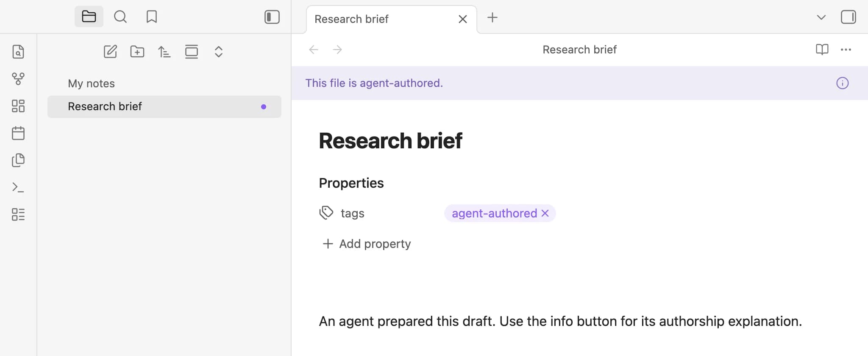This screenshot has height=356, width=868.
Task: Create a new note with pencil icon
Action: click(x=110, y=52)
